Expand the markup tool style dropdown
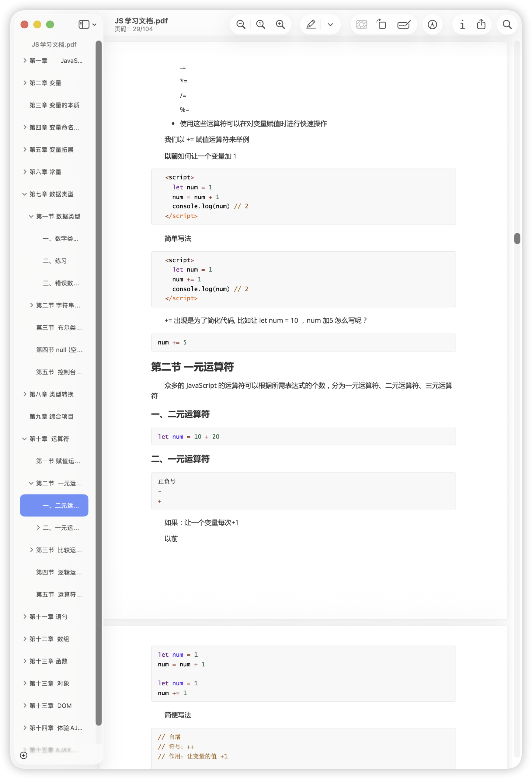 pos(330,24)
